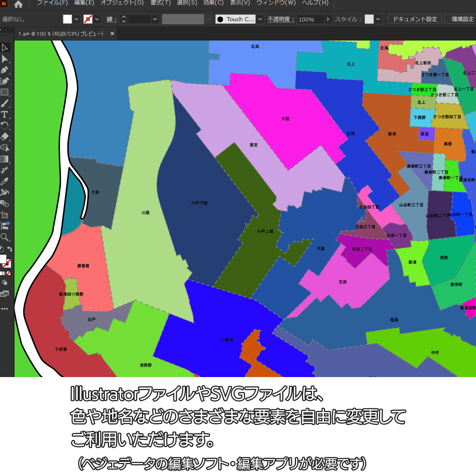Choose the Type tool
Image resolution: width=476 pixels, height=476 pixels.
[5, 115]
